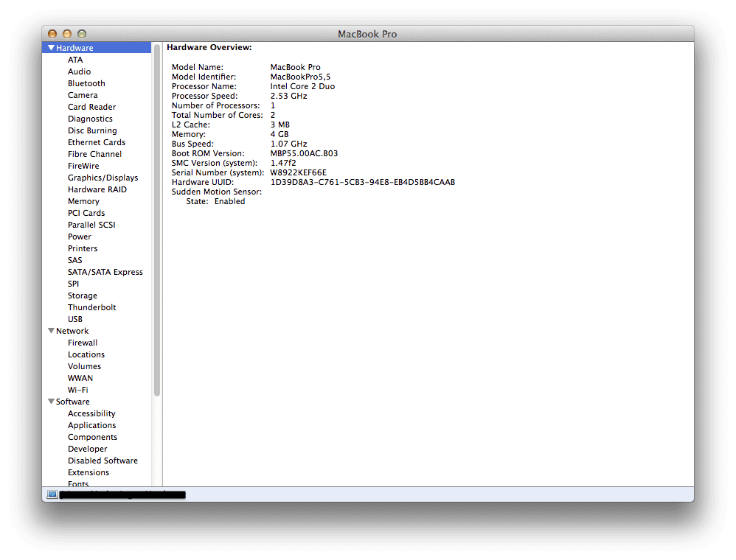Collapse the Network section triangle

(51, 331)
